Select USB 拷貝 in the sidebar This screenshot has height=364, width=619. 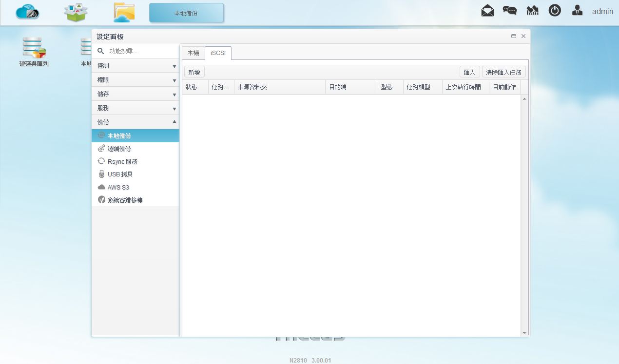[135, 174]
